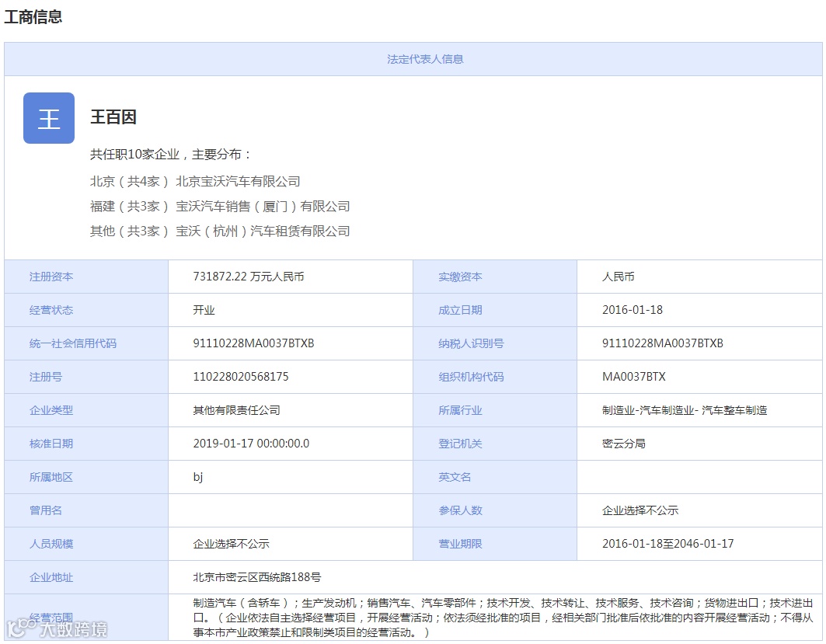Select region value bj
This screenshot has width=826, height=644.
click(198, 477)
